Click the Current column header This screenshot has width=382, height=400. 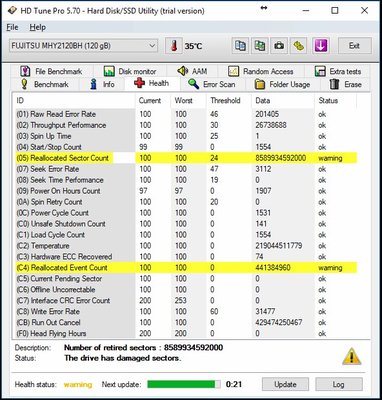coord(153,101)
